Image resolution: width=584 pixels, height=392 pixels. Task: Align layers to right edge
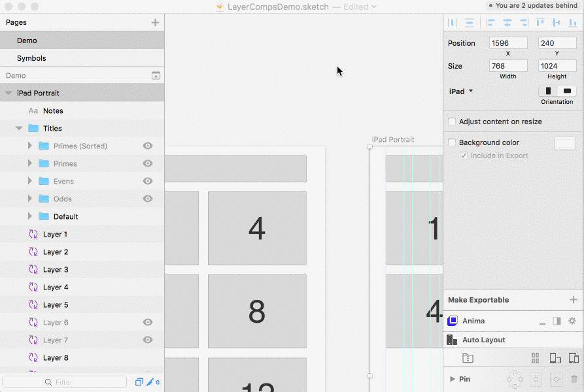[524, 23]
